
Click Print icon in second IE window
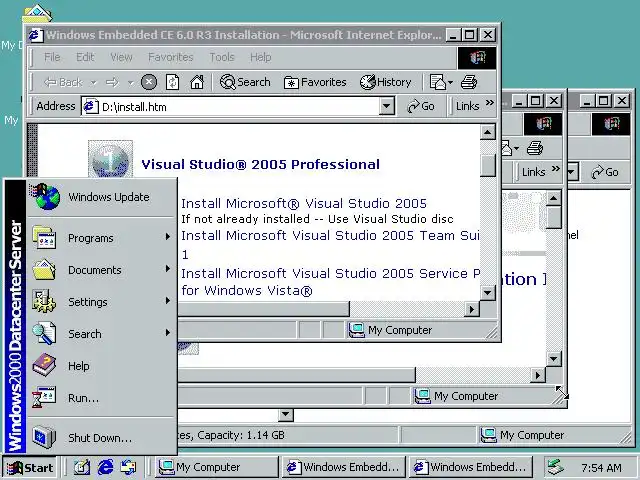tap(534, 148)
